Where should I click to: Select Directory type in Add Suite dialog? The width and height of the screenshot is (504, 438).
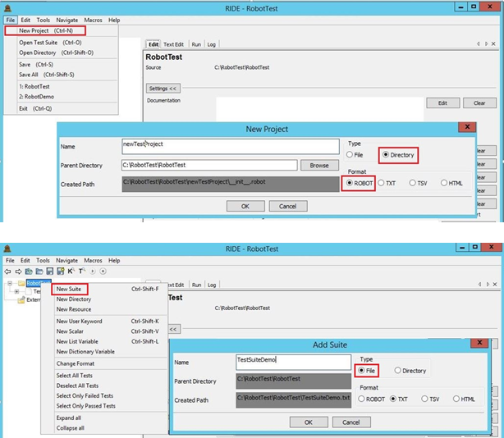410,371
